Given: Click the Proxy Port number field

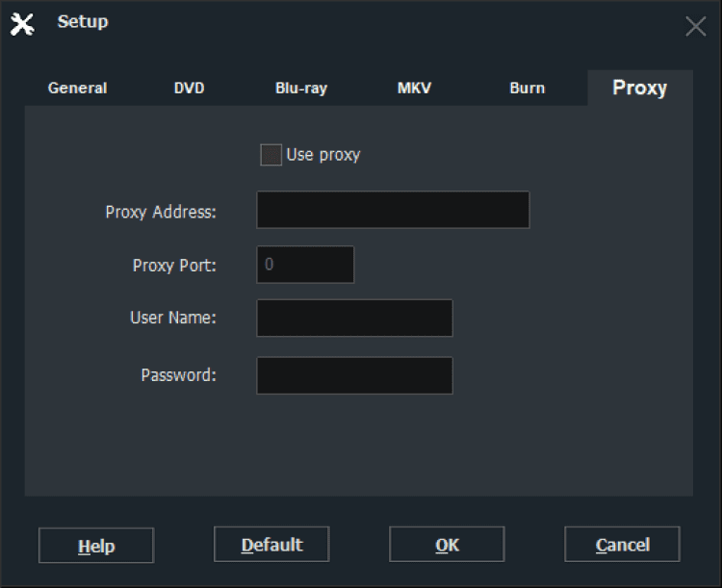Looking at the screenshot, I should coord(305,265).
